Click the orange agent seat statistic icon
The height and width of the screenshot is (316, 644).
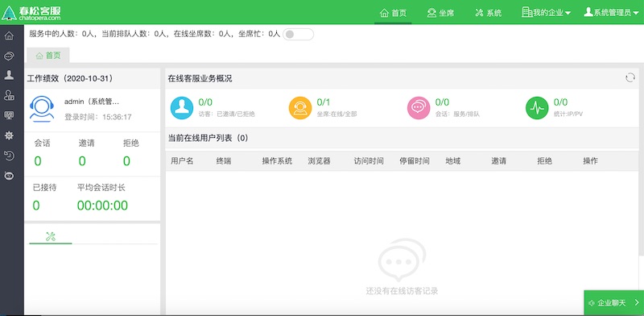point(300,108)
